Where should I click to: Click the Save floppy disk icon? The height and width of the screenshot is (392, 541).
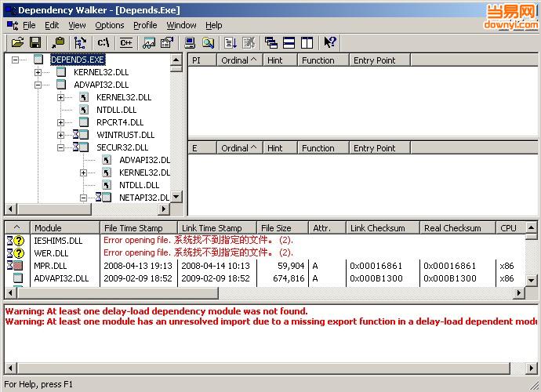tap(34, 42)
